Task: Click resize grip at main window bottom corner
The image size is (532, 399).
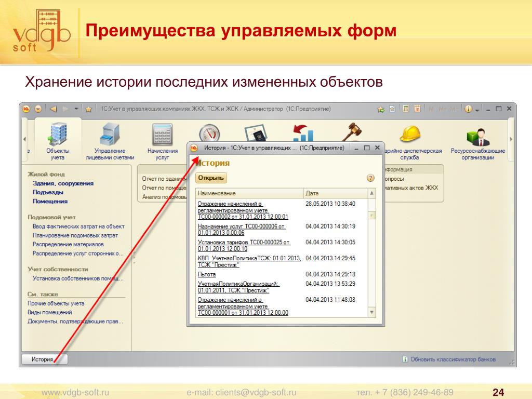Action: tap(512, 363)
